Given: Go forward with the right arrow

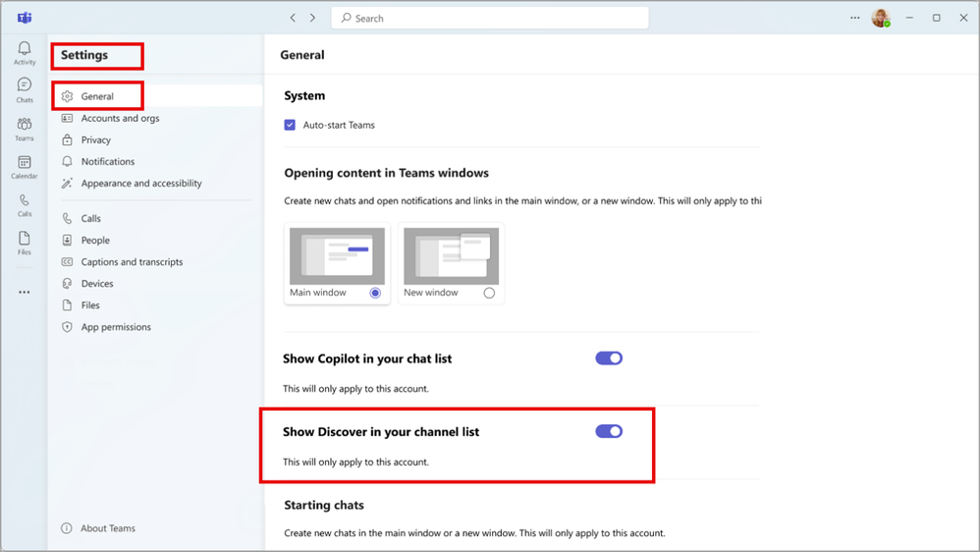Looking at the screenshot, I should (312, 18).
